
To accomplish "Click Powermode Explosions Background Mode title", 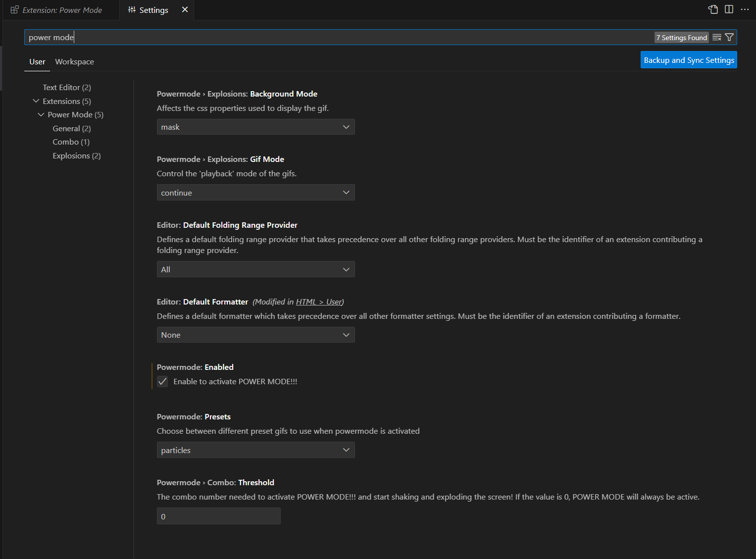I will tap(237, 94).
